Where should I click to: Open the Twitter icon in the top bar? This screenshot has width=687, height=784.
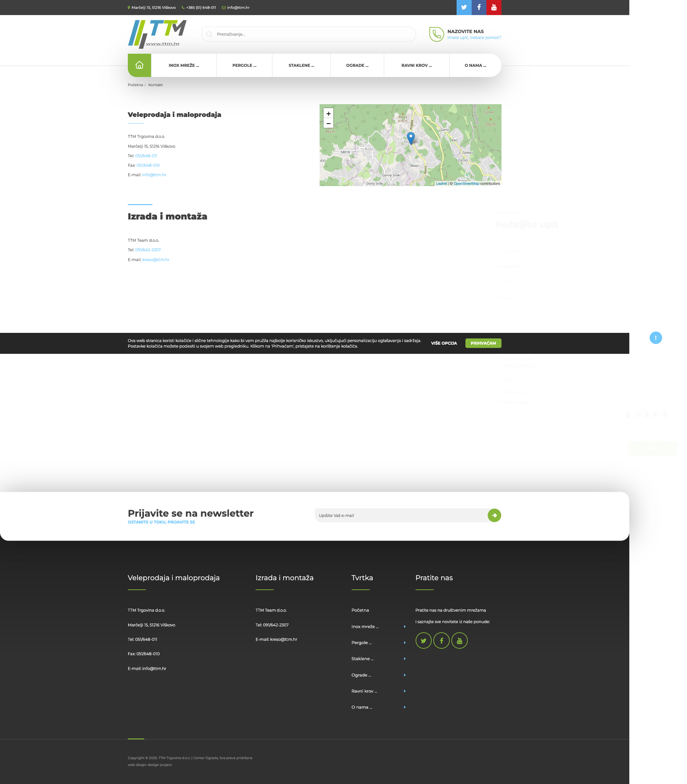(463, 7)
